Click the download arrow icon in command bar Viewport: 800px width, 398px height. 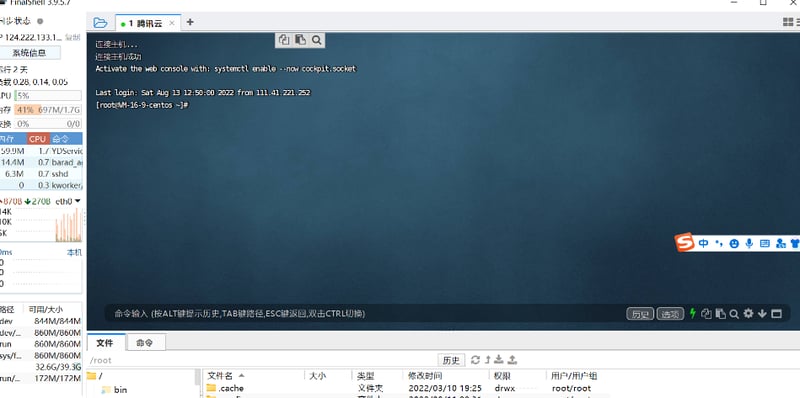762,313
